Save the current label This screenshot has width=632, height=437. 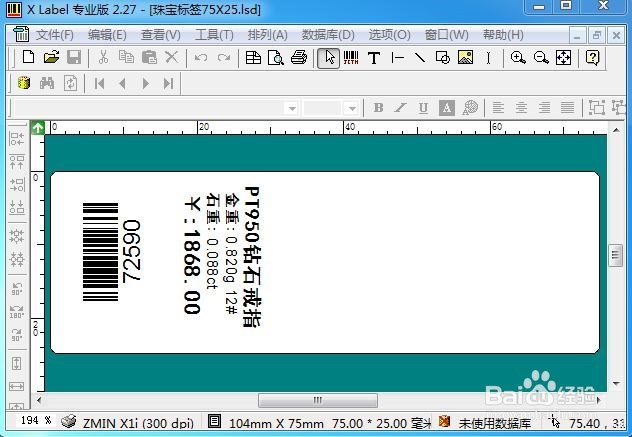tap(74, 58)
